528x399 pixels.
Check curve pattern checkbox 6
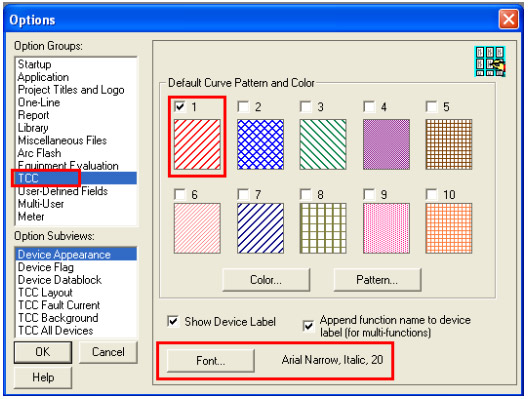coord(180,194)
